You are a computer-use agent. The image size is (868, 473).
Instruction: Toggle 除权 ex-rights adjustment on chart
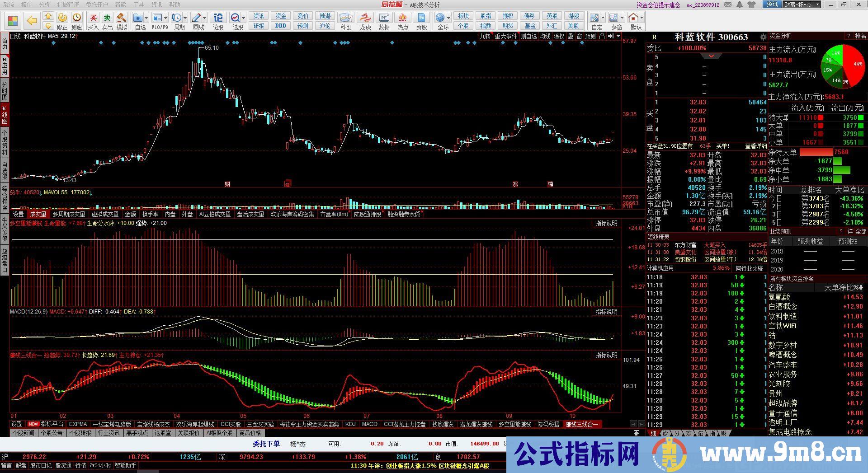click(x=559, y=36)
